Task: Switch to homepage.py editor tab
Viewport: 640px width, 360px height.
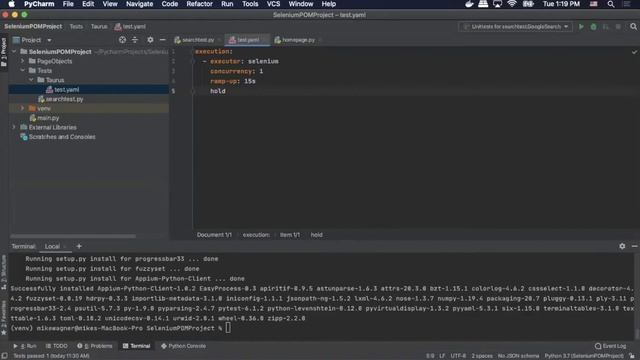Action: (298, 40)
